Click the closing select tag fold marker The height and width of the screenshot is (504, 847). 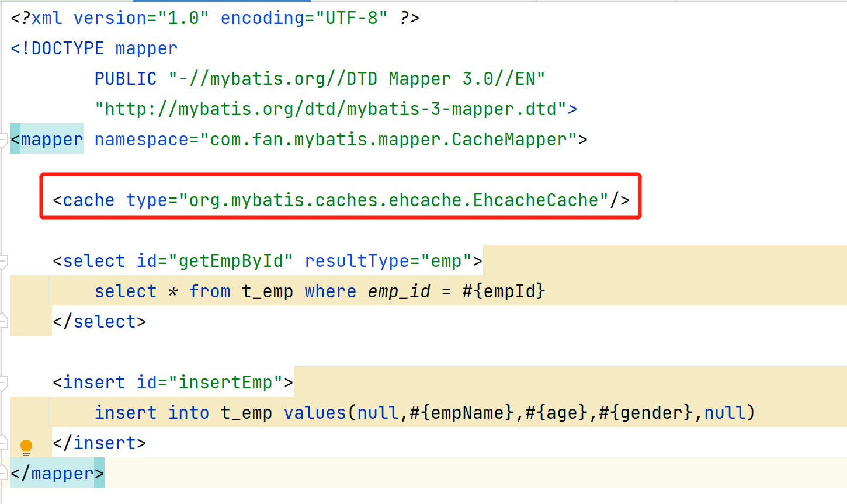point(3,321)
